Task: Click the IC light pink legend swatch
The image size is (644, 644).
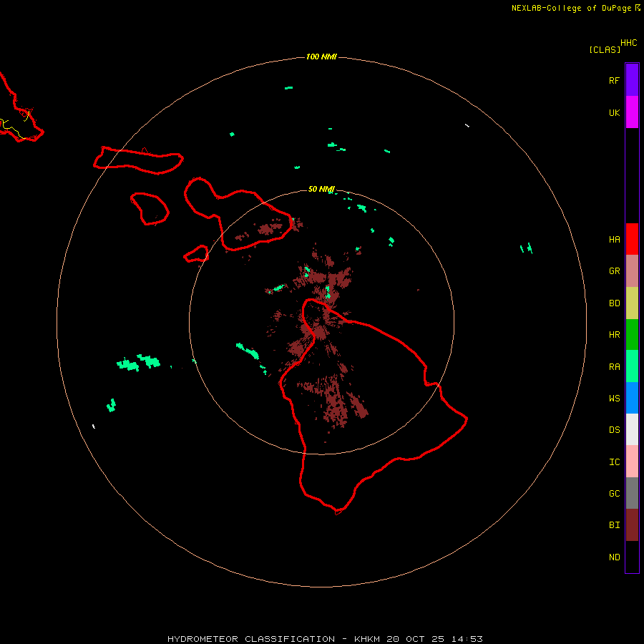Action: [x=632, y=462]
